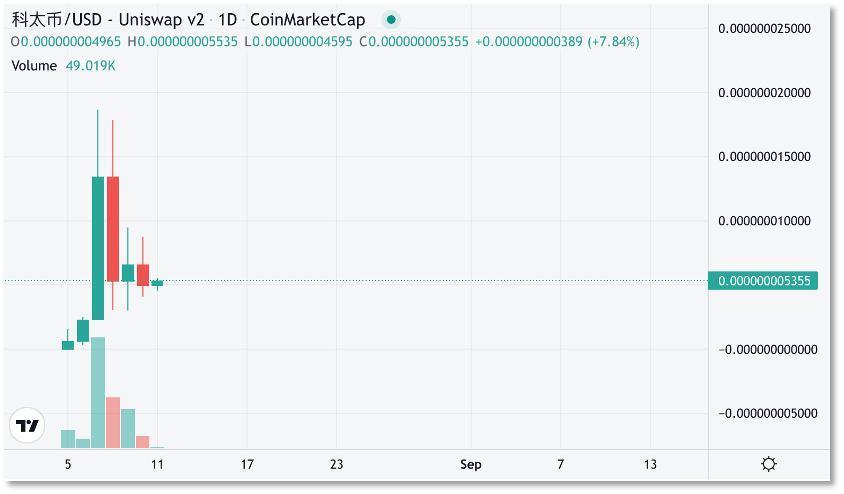The image size is (844, 494).
Task: Click the green market status dot
Action: pos(390,19)
